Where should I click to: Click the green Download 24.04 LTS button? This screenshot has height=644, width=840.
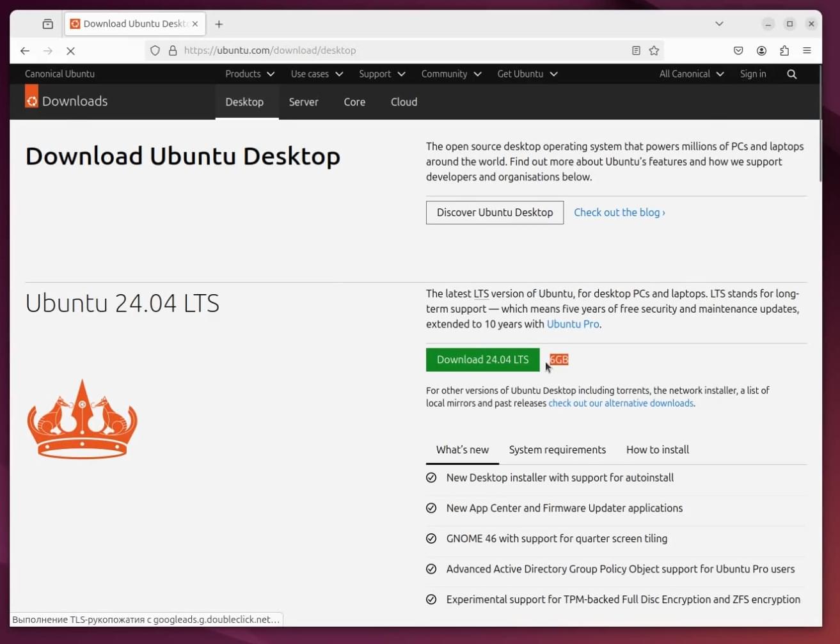click(x=483, y=359)
